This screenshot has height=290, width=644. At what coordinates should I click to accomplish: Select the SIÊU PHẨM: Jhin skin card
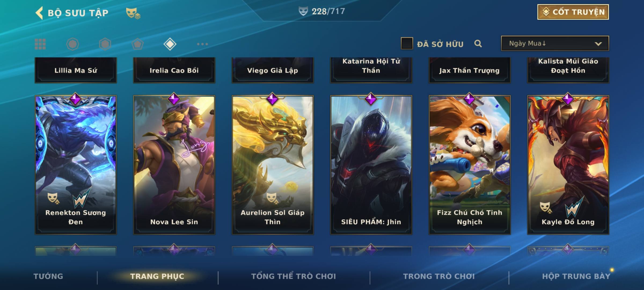tap(371, 165)
